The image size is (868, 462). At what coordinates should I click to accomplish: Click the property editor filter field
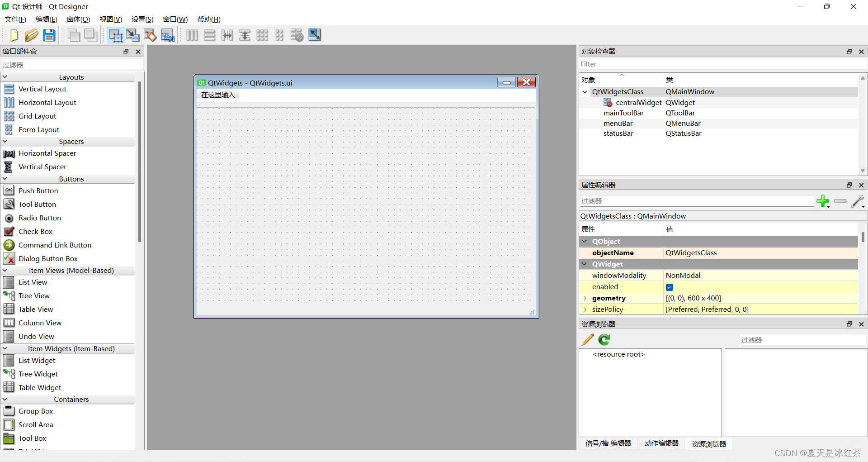696,201
